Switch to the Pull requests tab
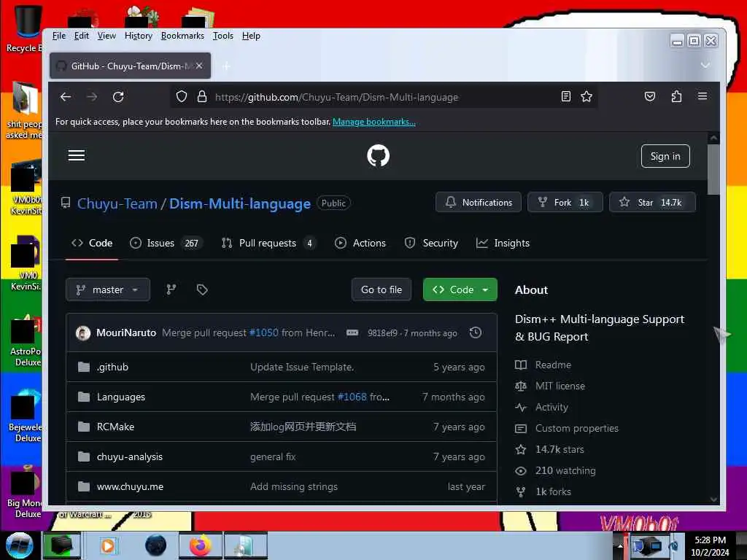 pyautogui.click(x=268, y=243)
